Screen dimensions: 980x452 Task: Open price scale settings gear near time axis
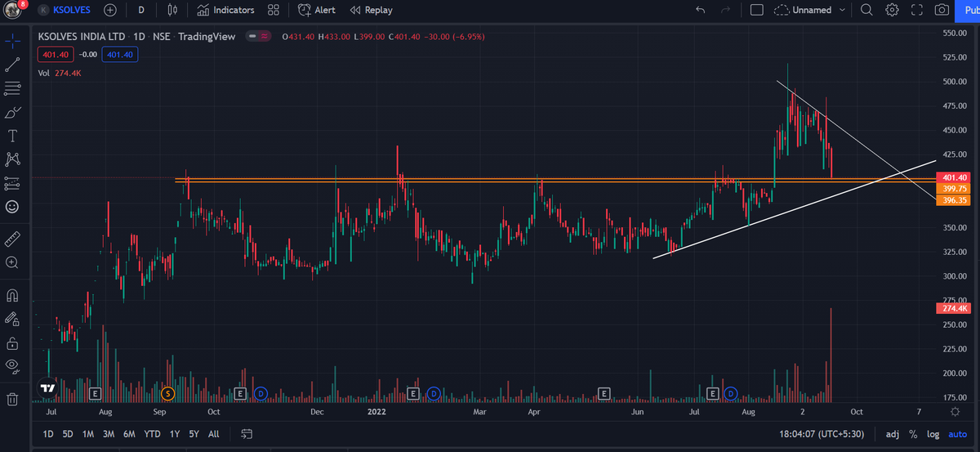954,411
